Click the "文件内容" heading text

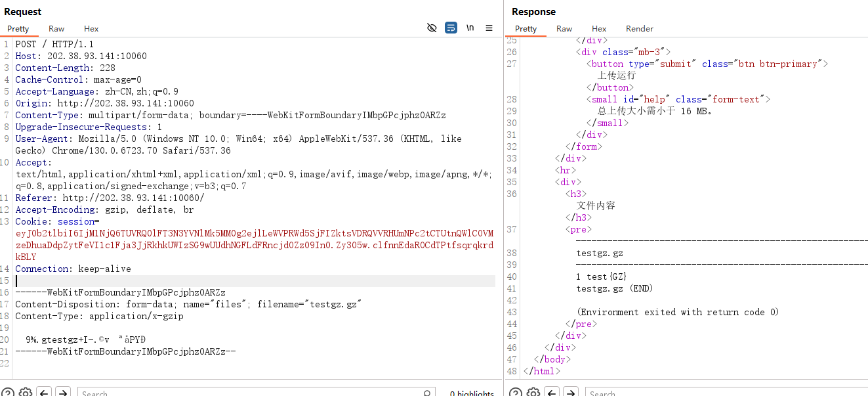tap(596, 206)
